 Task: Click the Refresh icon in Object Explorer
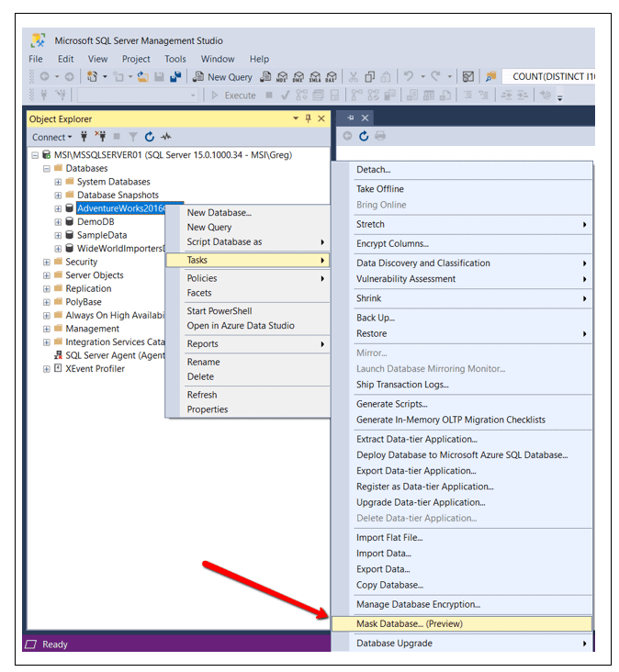point(149,137)
